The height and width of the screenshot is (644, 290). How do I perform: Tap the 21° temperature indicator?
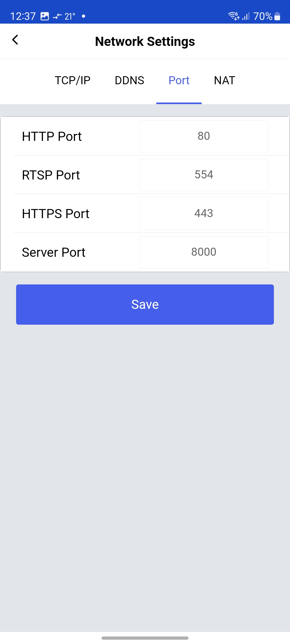point(70,17)
